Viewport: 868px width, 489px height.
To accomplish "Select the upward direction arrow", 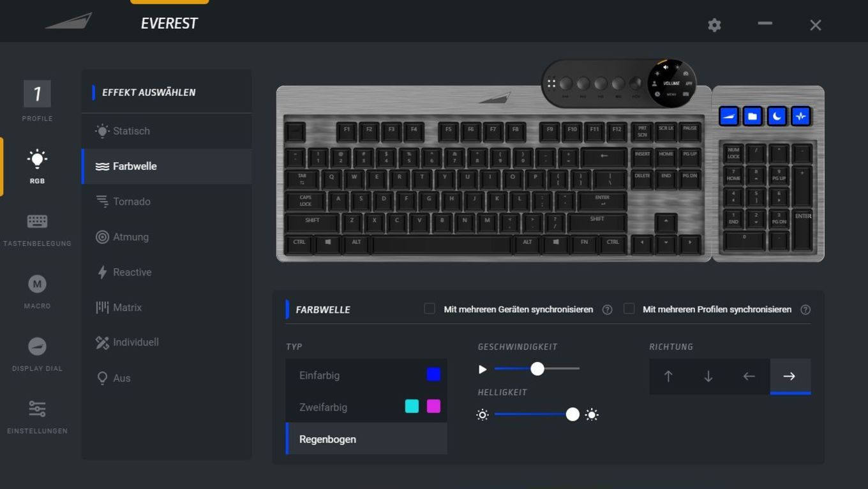I will point(668,376).
